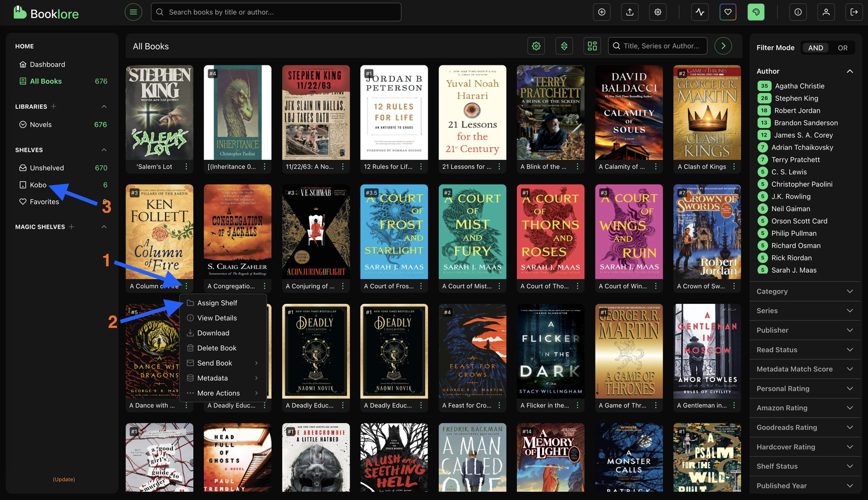Open options menu for A Gentleman in Moscow
Viewport: 868px width, 500px height.
(734, 405)
